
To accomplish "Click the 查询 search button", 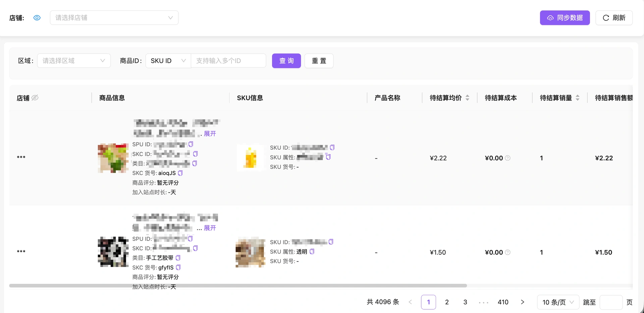I will pos(286,61).
